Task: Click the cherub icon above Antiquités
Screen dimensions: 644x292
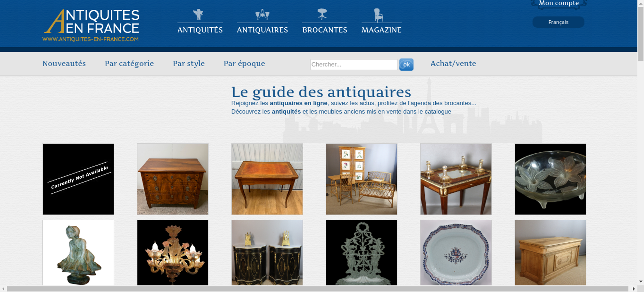Action: pyautogui.click(x=198, y=14)
